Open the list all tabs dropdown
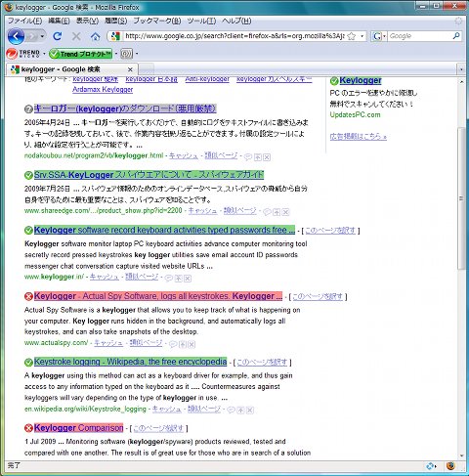Viewport: 469px width, 476px height. [x=461, y=69]
